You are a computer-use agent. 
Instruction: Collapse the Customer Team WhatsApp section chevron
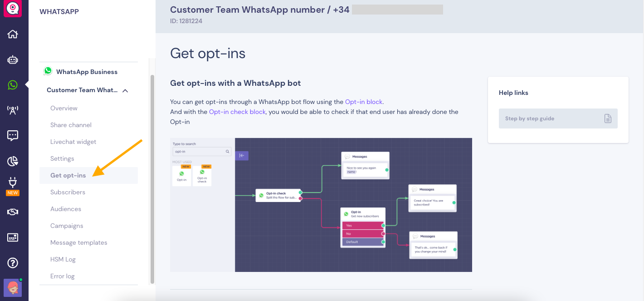coord(125,90)
